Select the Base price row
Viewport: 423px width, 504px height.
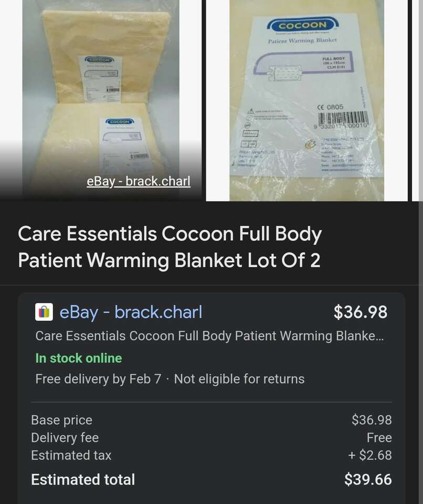coord(211,420)
